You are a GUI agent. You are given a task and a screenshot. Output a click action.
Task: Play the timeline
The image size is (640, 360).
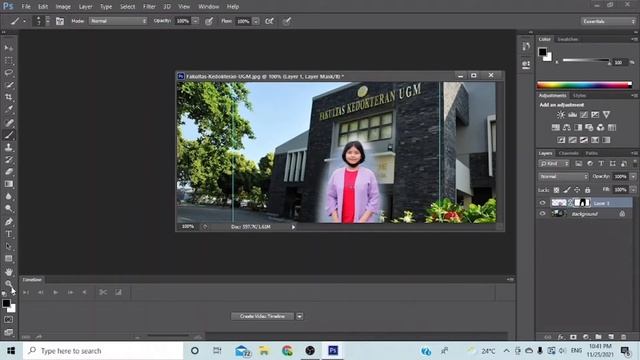point(56,292)
